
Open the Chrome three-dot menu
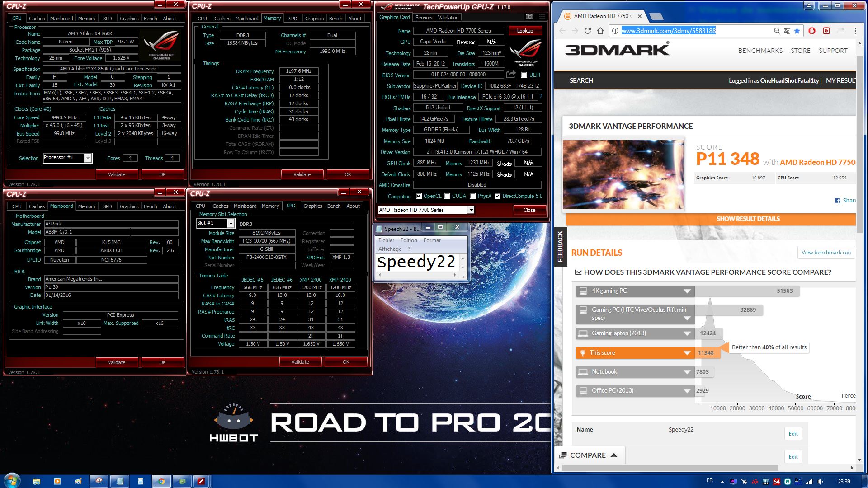click(x=855, y=31)
